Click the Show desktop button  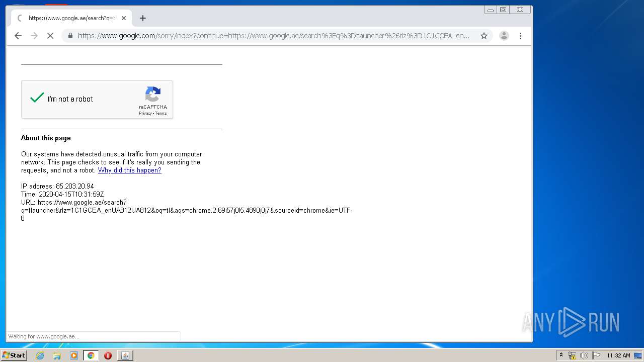coord(638,355)
